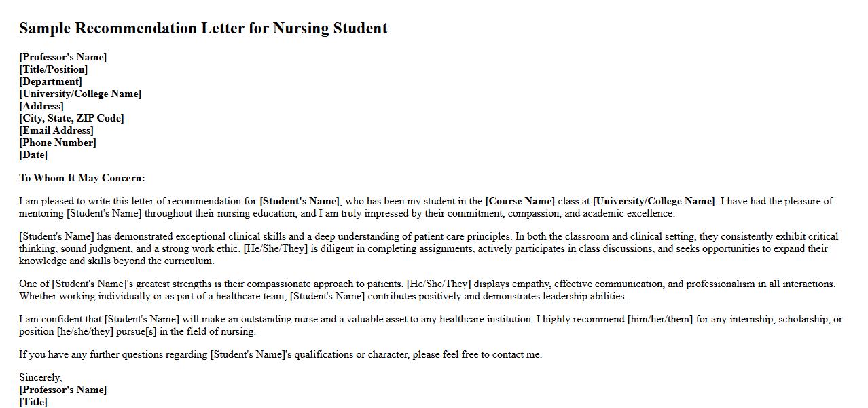Image resolution: width=868 pixels, height=408 pixels.
Task: Select the bold [Course Name] placeholder
Action: [520, 201]
